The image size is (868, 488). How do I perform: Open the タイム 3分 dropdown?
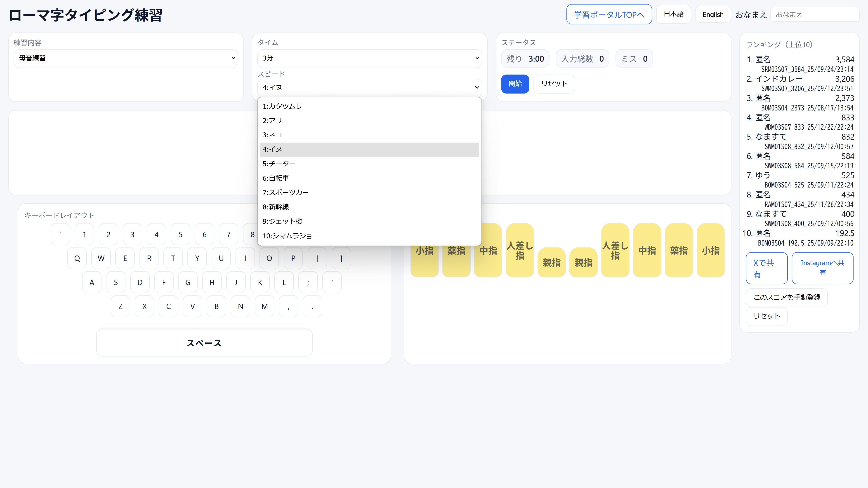[369, 58]
